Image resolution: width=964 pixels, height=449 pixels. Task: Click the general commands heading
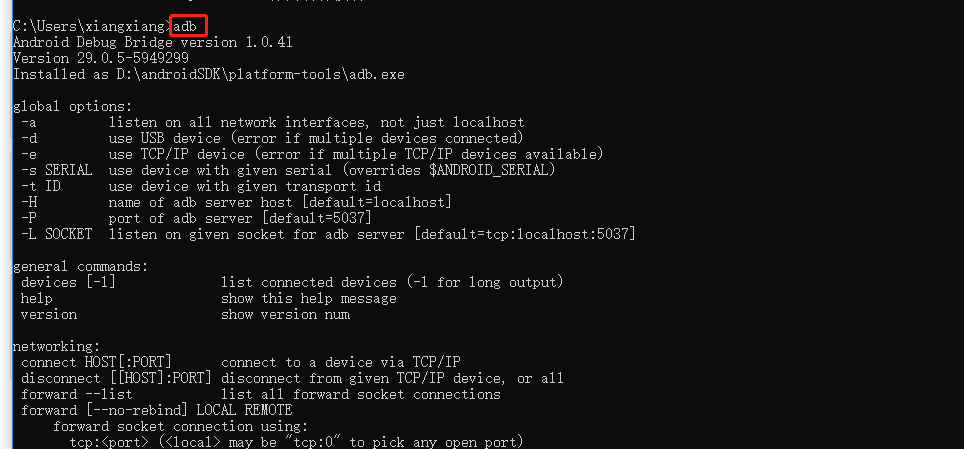pyautogui.click(x=80, y=266)
